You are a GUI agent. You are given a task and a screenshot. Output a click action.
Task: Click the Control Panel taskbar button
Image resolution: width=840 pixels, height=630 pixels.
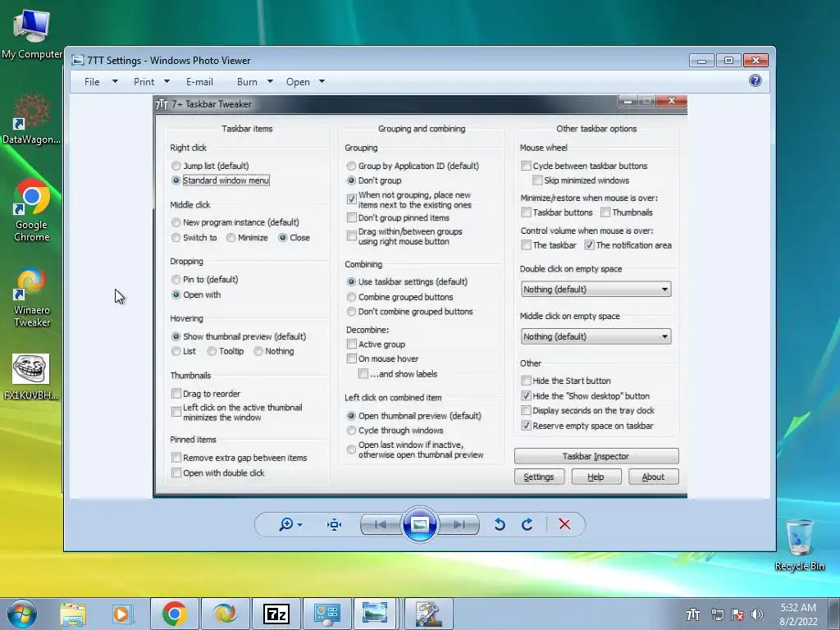coord(327,614)
